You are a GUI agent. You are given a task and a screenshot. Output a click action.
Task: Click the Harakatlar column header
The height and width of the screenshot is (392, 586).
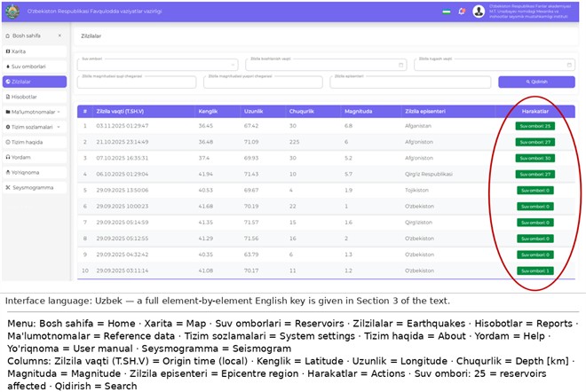pyautogui.click(x=535, y=111)
